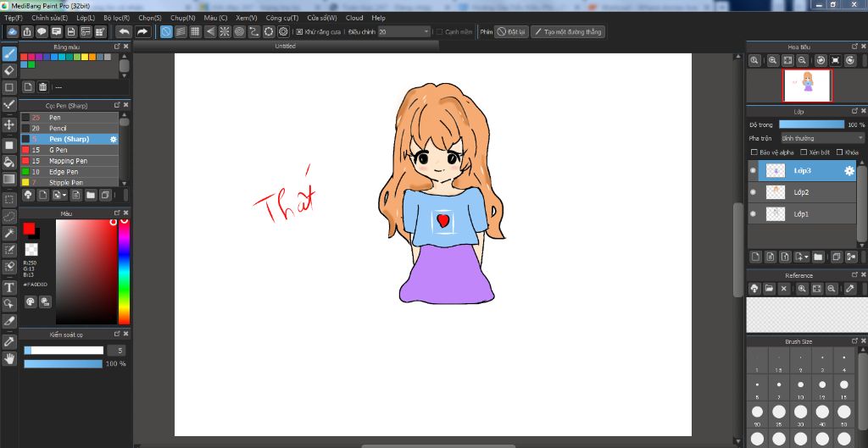Adjust the Độ trong opacity slider

[811, 124]
